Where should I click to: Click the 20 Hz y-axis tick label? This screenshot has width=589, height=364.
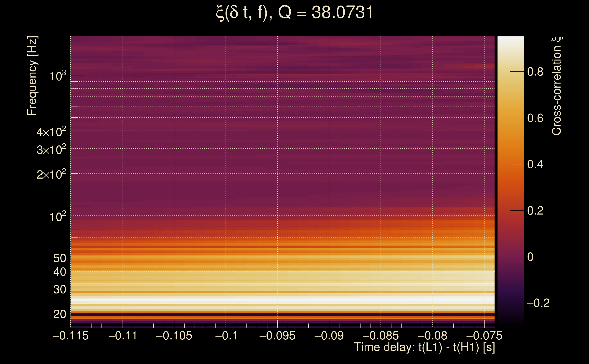tap(59, 314)
